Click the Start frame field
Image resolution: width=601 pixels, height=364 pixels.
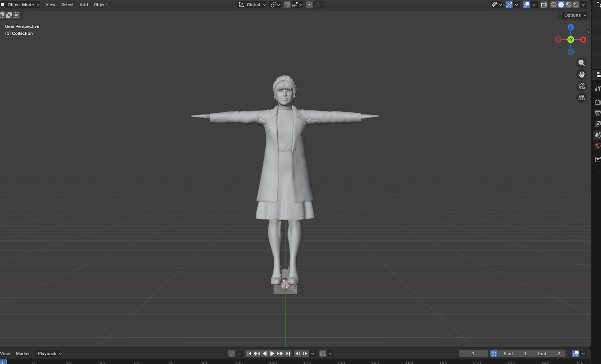[x=515, y=354]
